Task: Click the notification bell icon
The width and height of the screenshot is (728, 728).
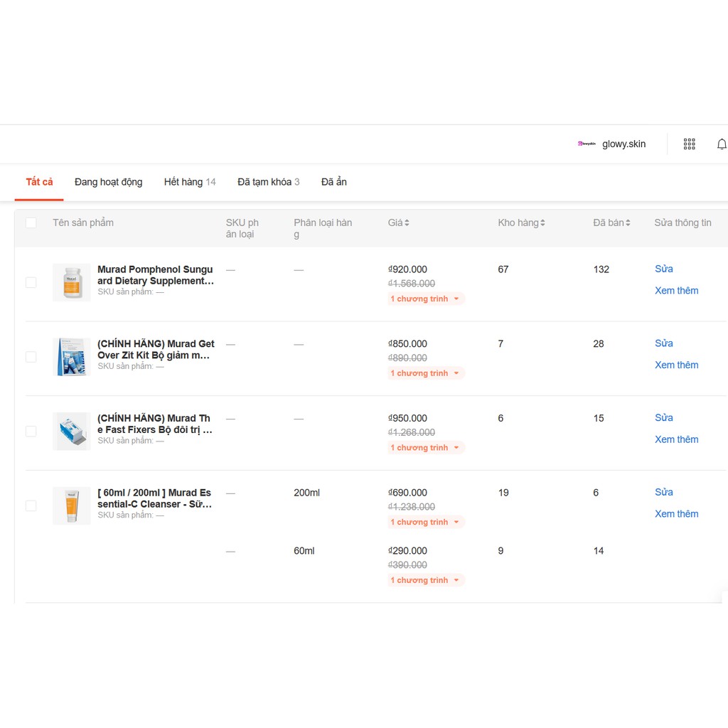Action: (721, 144)
